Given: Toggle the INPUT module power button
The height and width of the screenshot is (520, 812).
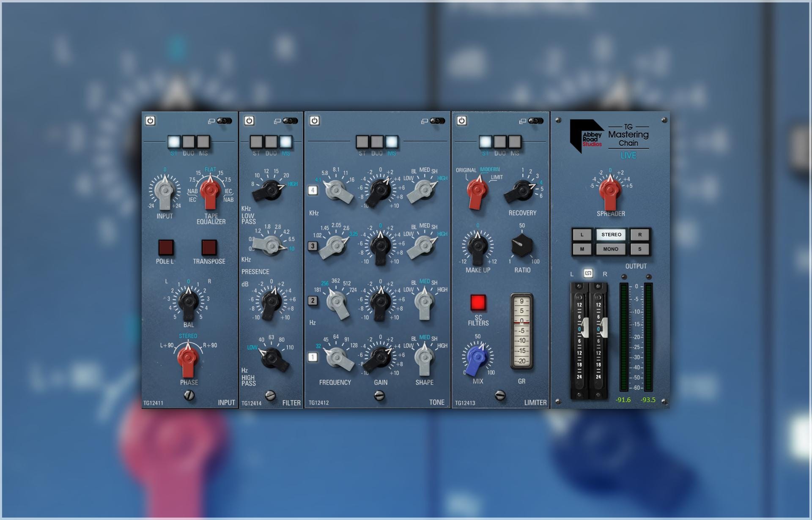Looking at the screenshot, I should click(150, 120).
